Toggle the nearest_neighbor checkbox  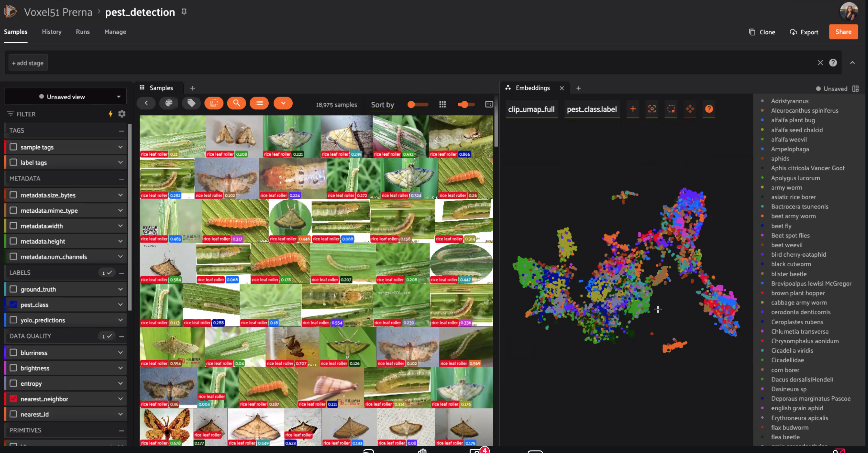(13, 399)
